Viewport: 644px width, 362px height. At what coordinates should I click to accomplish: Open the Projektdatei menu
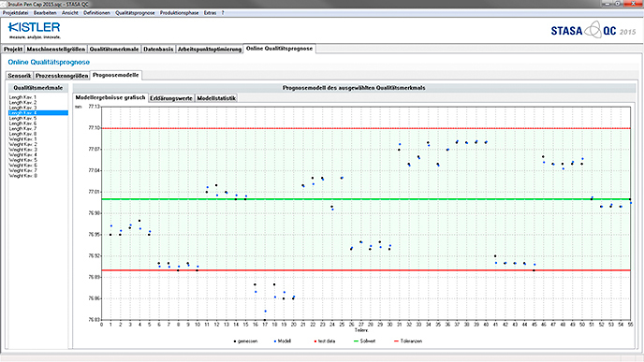coord(16,13)
